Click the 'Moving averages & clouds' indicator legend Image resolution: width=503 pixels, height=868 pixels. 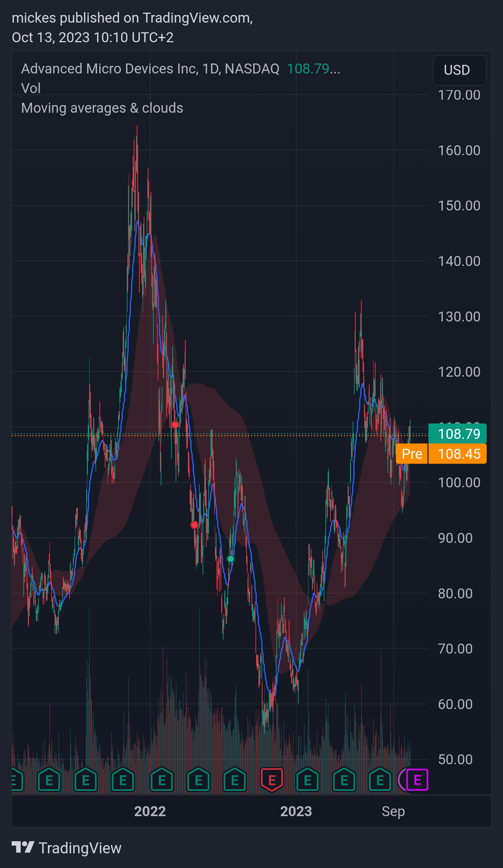102,108
